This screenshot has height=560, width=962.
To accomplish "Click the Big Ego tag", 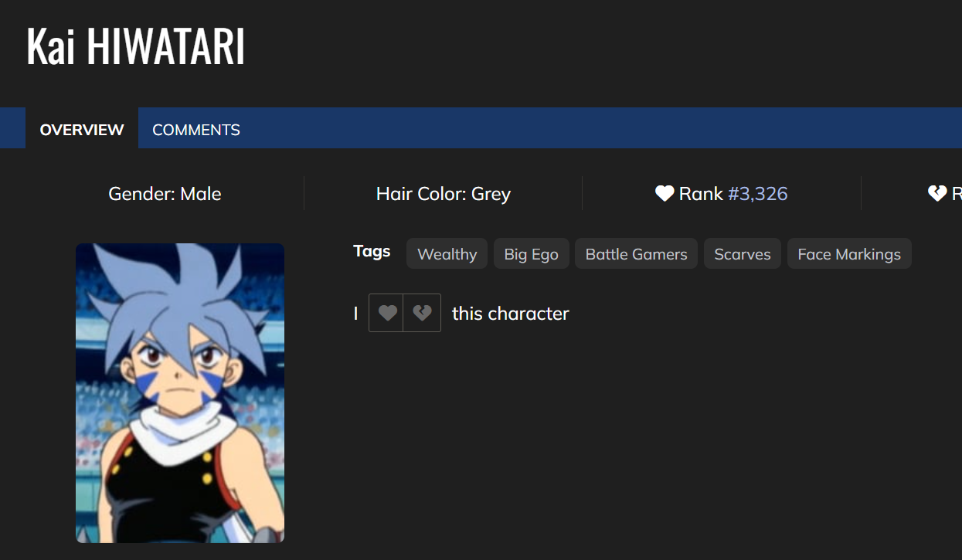I will (531, 254).
